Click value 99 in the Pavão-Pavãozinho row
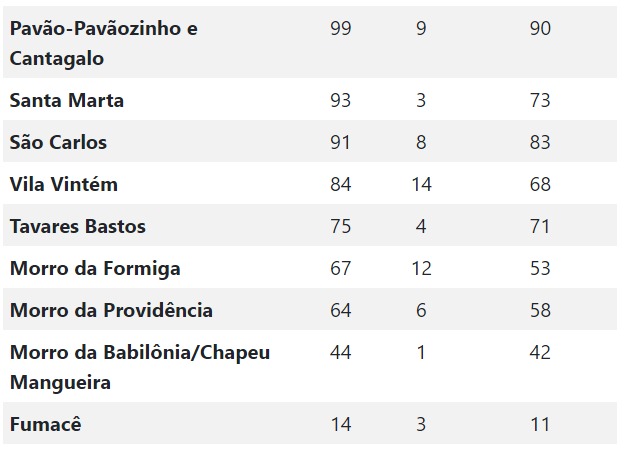Viewport: 627px width, 456px height. point(341,28)
